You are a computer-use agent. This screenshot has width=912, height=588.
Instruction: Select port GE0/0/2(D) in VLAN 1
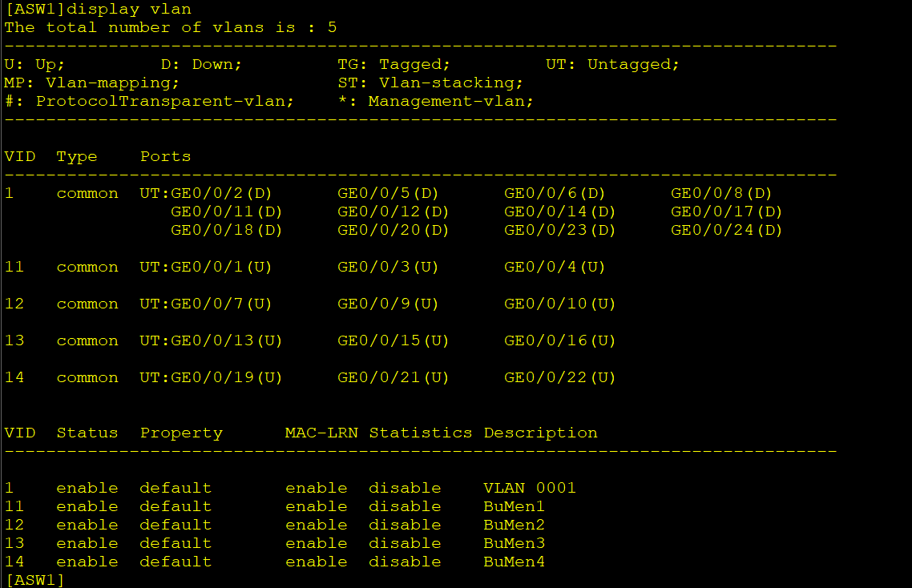pyautogui.click(x=221, y=193)
